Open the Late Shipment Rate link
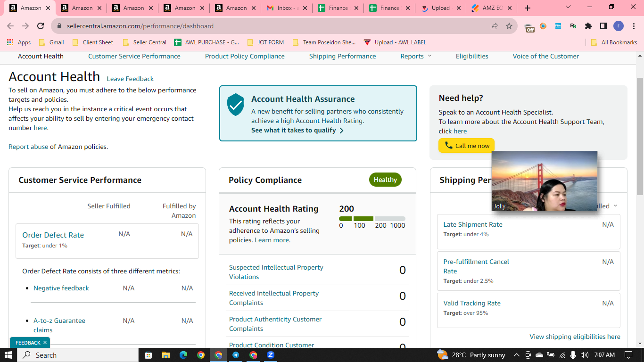The width and height of the screenshot is (644, 362). (473, 224)
